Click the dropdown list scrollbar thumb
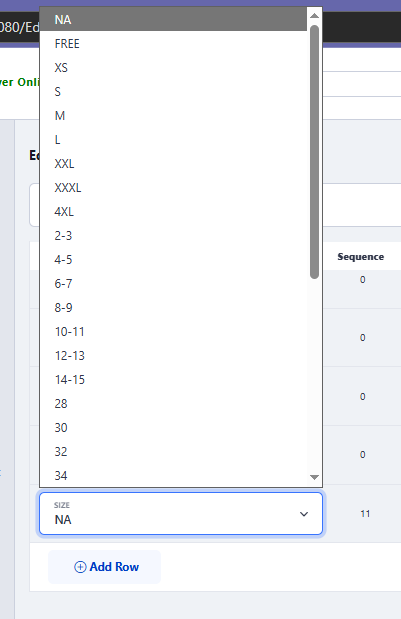The image size is (401, 619). click(x=315, y=152)
